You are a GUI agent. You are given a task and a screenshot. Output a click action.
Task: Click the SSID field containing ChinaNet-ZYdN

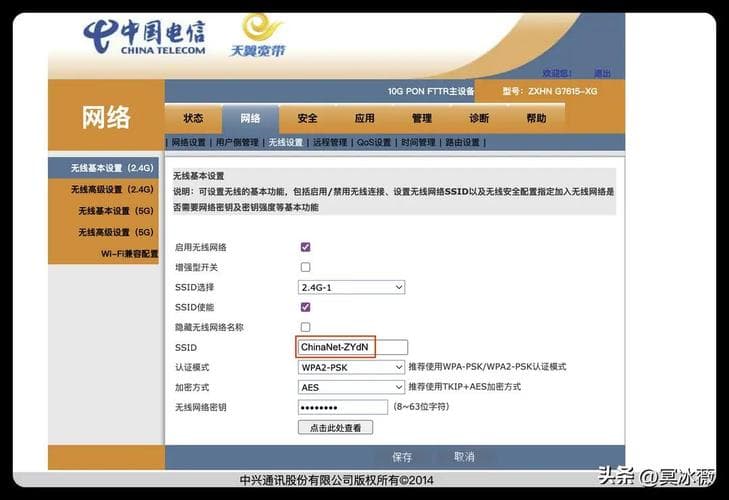coord(352,347)
